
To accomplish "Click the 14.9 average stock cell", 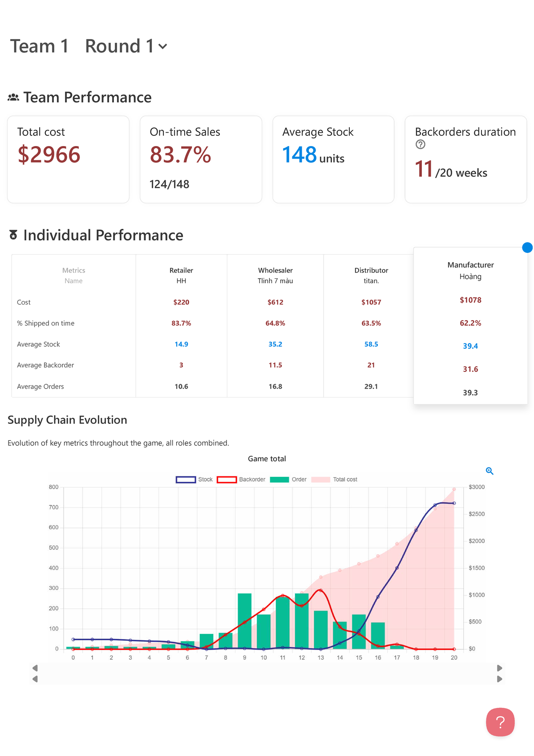I will point(181,344).
